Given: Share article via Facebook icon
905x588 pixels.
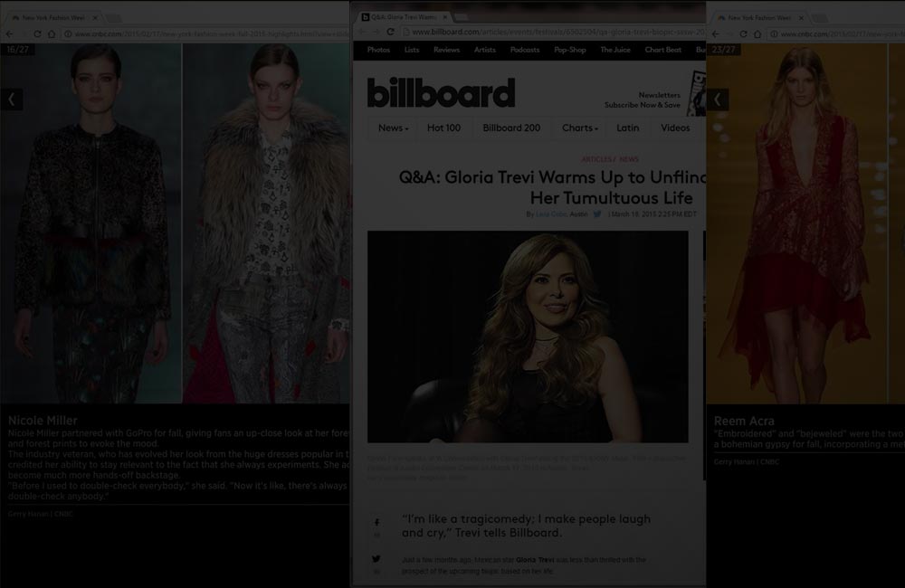Looking at the screenshot, I should click(376, 522).
